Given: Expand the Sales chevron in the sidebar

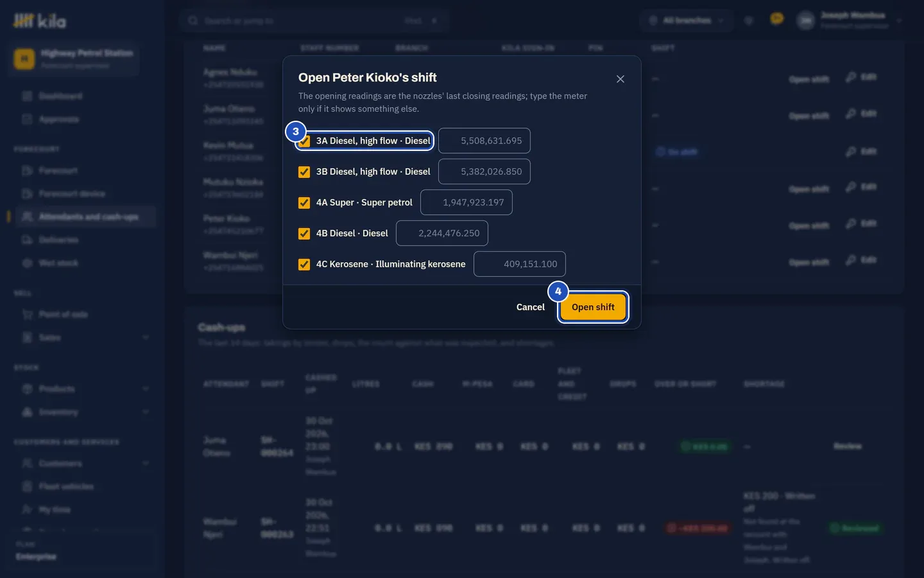Looking at the screenshot, I should [146, 338].
